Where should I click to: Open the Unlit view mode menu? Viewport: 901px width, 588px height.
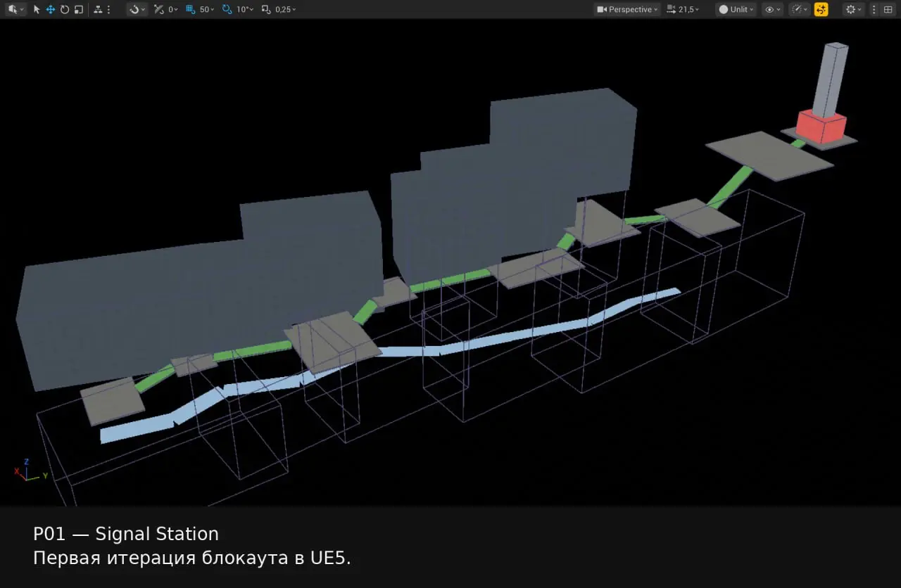pos(736,10)
